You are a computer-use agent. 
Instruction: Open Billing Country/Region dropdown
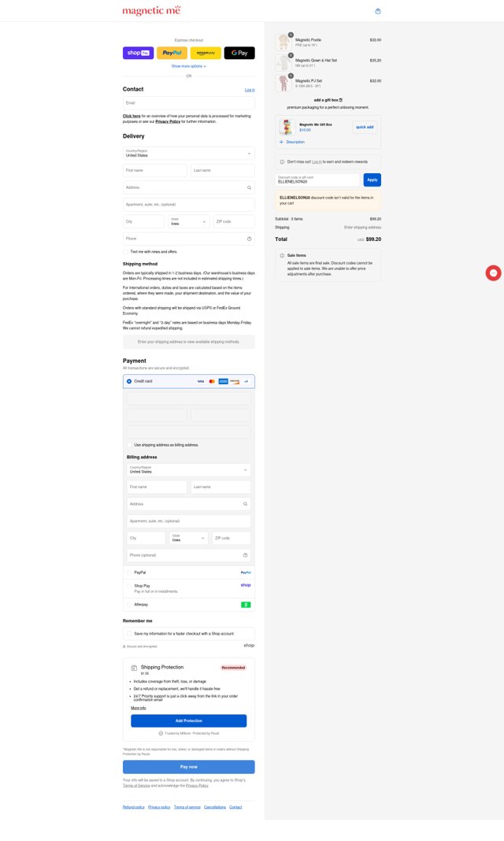189,470
